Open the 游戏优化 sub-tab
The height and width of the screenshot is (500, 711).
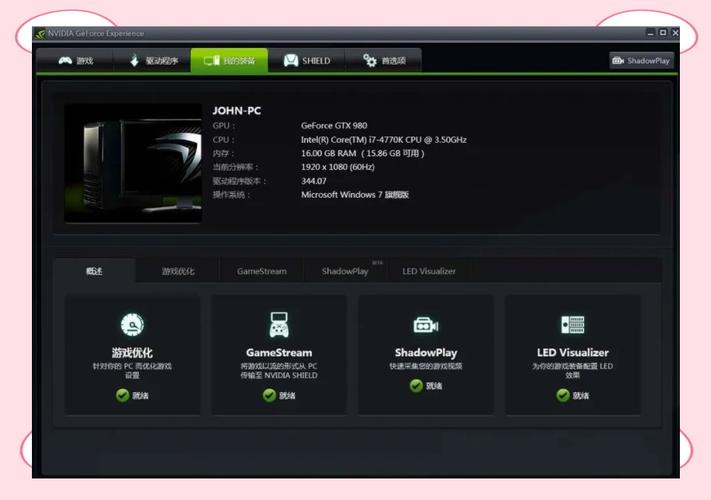point(178,271)
